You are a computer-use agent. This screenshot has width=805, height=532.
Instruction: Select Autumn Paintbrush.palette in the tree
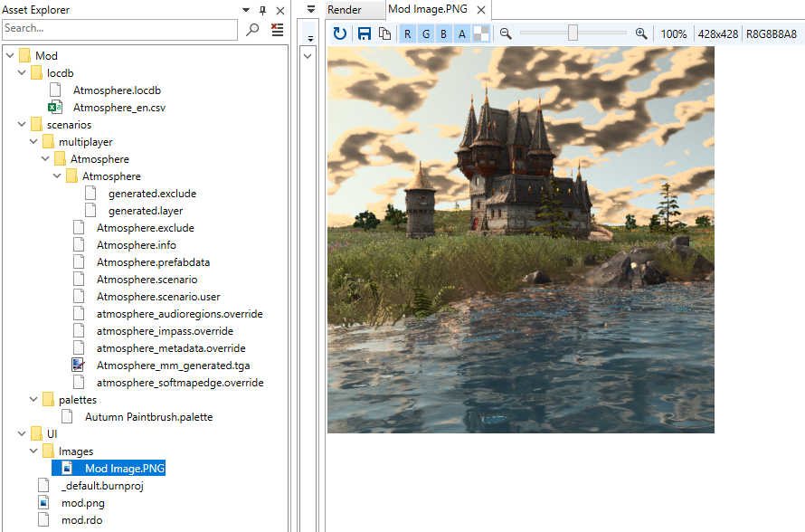tap(149, 417)
